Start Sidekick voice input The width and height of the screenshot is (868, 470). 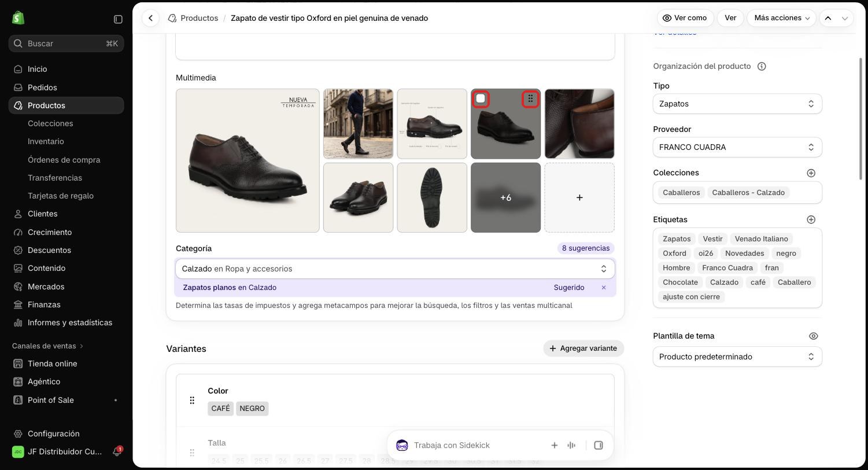point(571,445)
